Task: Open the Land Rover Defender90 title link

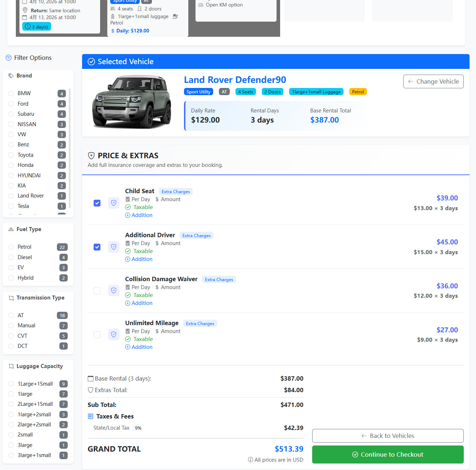Action: click(235, 80)
